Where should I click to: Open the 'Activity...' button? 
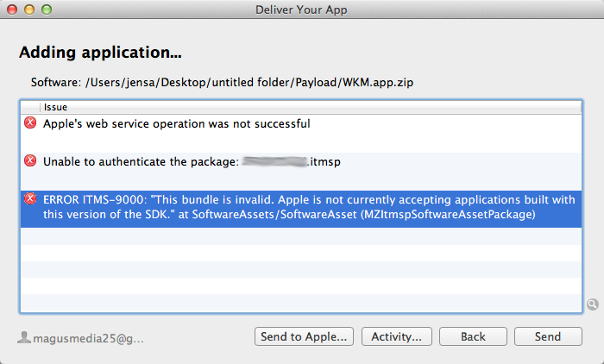pos(395,336)
